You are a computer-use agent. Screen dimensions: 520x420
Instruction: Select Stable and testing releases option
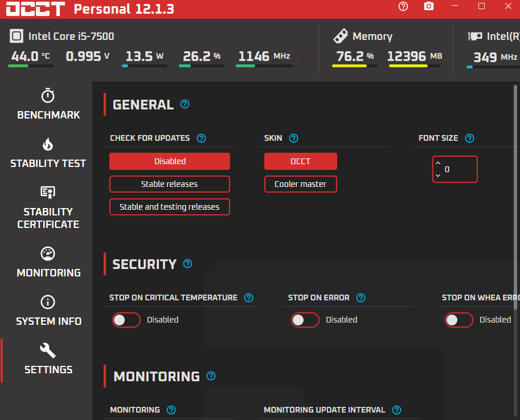coord(170,207)
